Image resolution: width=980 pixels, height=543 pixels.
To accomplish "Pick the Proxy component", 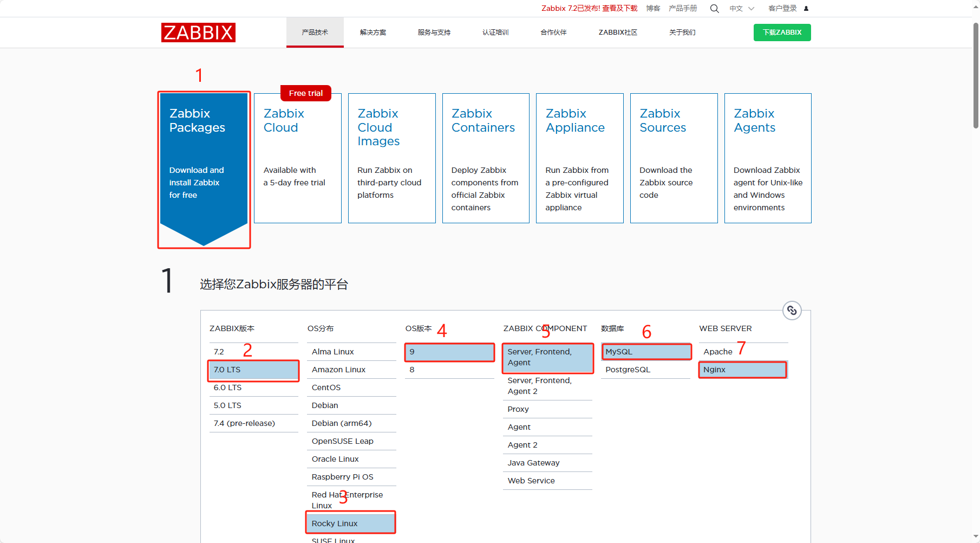I will pyautogui.click(x=548, y=409).
